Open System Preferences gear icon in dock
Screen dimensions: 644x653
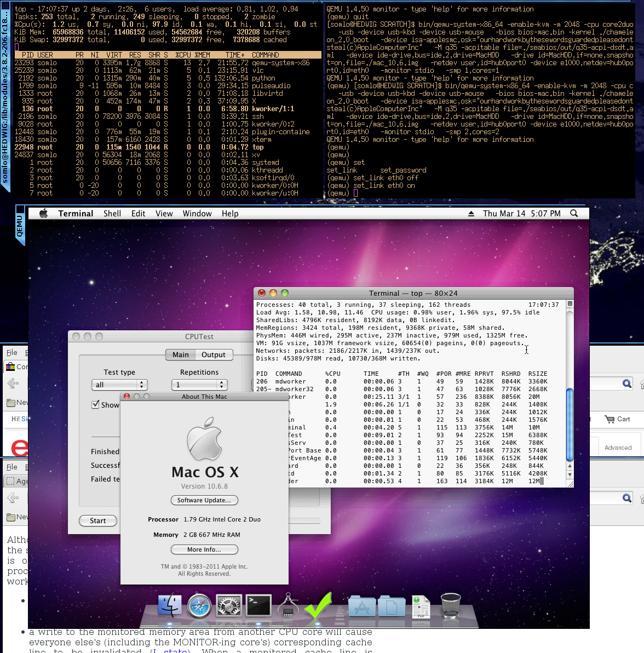[229, 605]
